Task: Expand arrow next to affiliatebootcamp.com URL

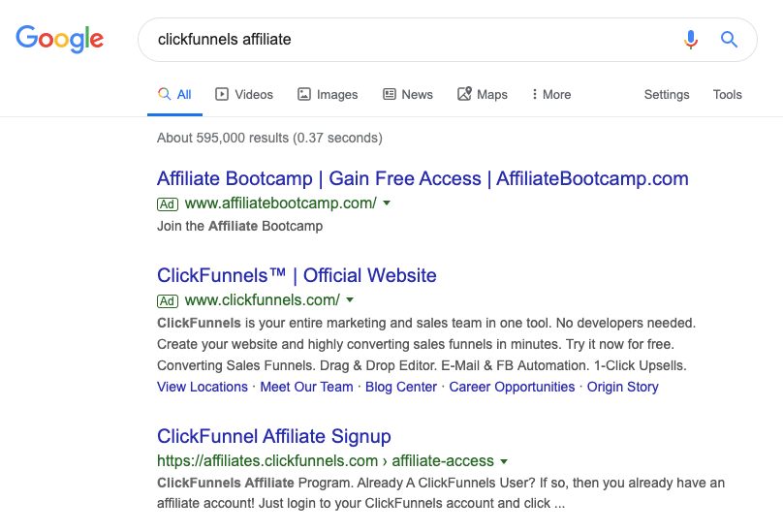Action: [387, 203]
